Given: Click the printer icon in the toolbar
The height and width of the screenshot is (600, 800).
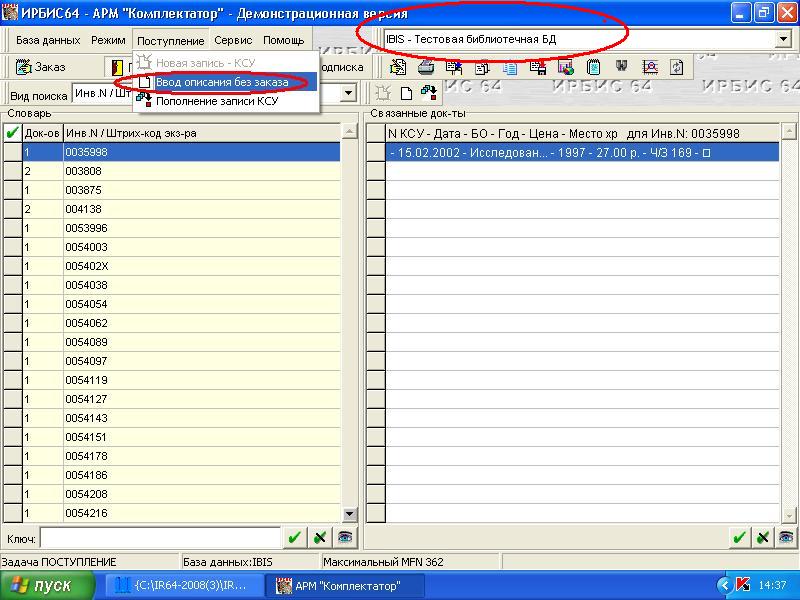Looking at the screenshot, I should (426, 67).
